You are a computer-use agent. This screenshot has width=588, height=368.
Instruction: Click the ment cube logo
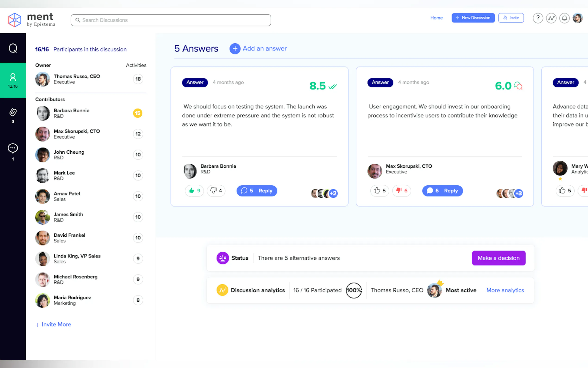pos(15,20)
